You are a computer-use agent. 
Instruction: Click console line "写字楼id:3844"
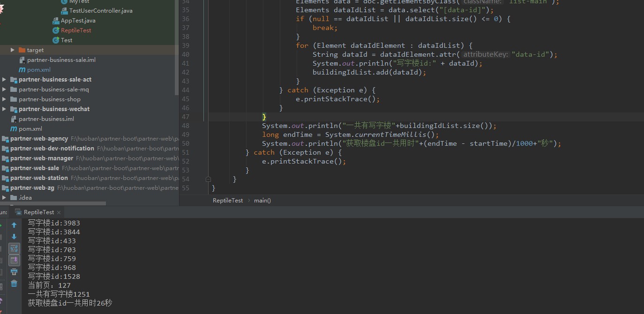coord(54,232)
